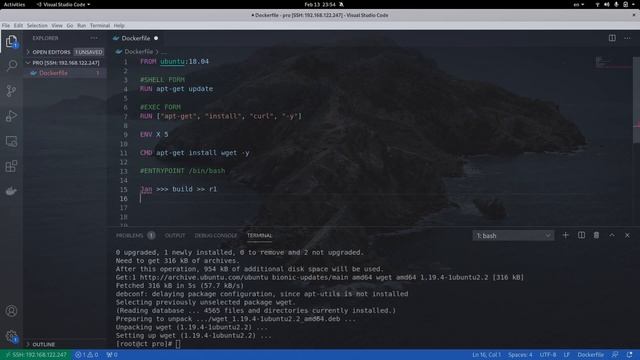Click forwarded ports status icon
Screen dimensions: 640x360
coord(112,355)
